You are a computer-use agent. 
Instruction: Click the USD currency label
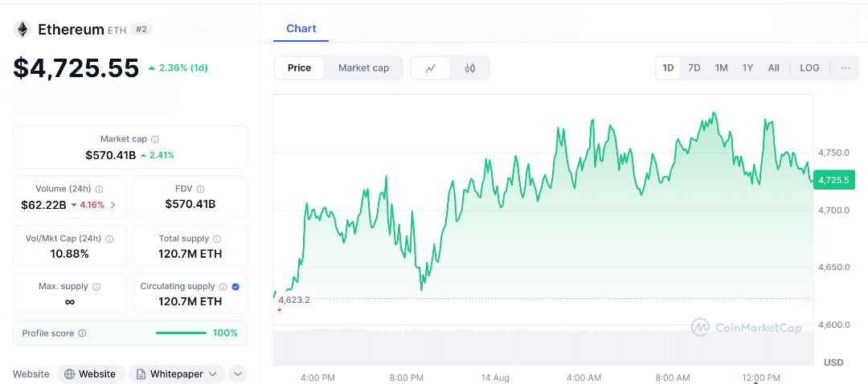pyautogui.click(x=833, y=362)
